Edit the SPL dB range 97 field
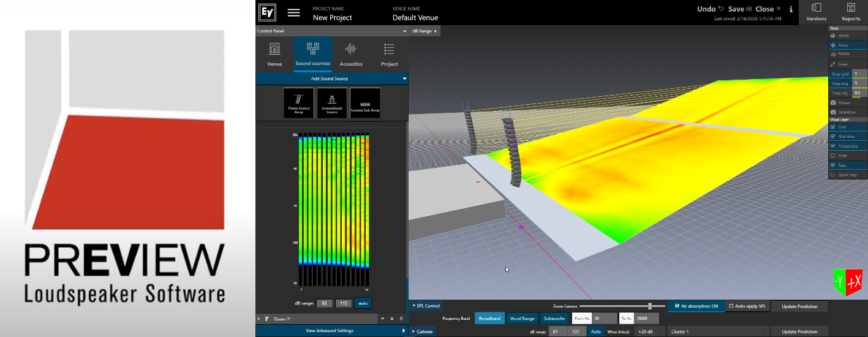 click(x=559, y=331)
